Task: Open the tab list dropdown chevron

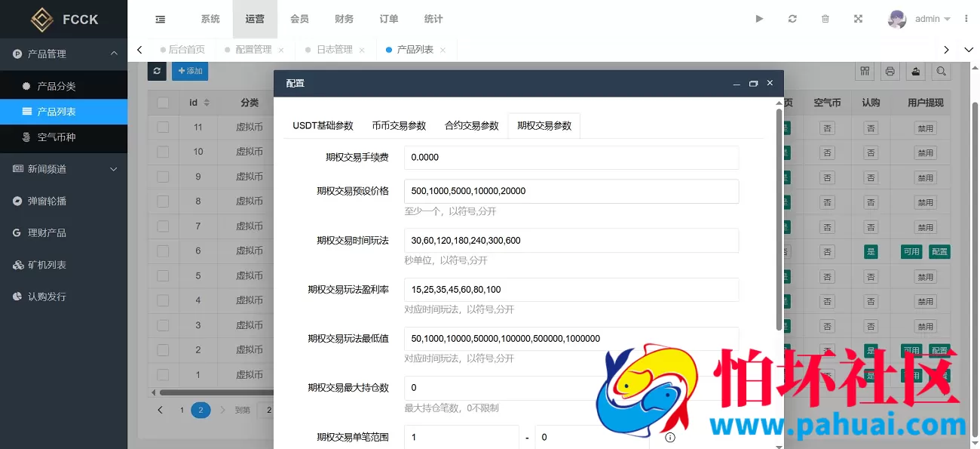Action: (x=969, y=50)
